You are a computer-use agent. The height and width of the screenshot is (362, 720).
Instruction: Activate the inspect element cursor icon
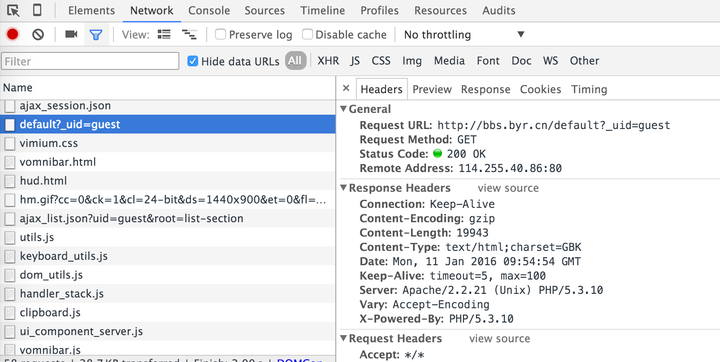[x=13, y=10]
